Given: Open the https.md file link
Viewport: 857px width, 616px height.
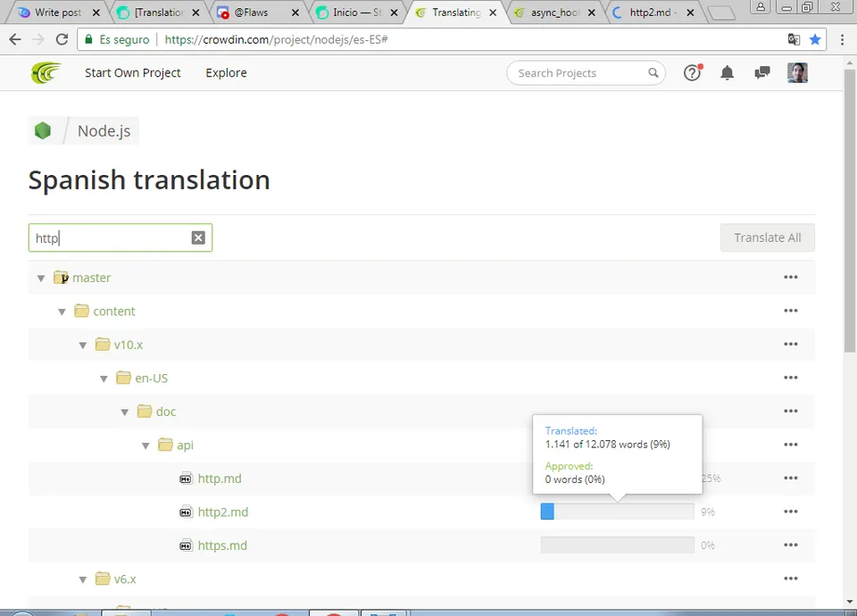Looking at the screenshot, I should (222, 545).
